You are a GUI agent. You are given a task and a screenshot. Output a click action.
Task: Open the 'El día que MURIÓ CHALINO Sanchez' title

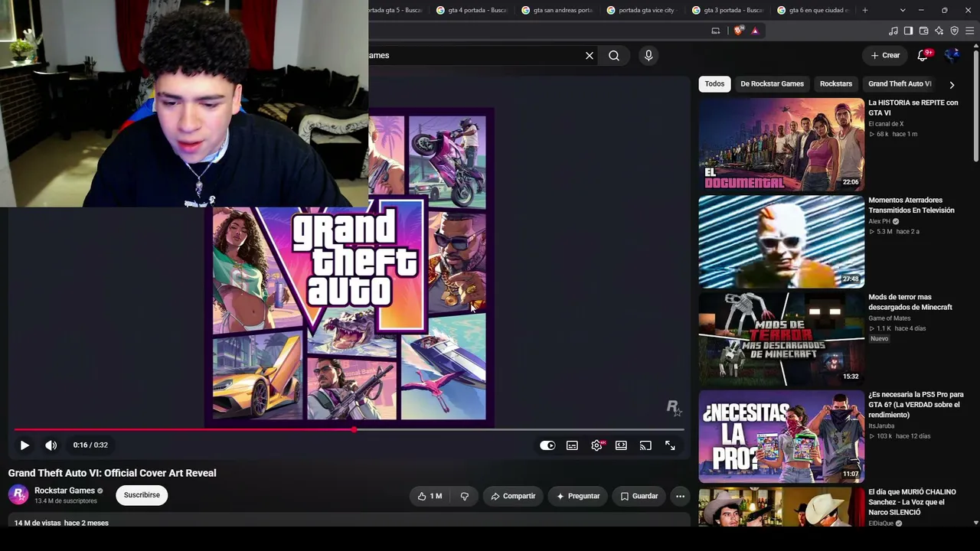912,502
